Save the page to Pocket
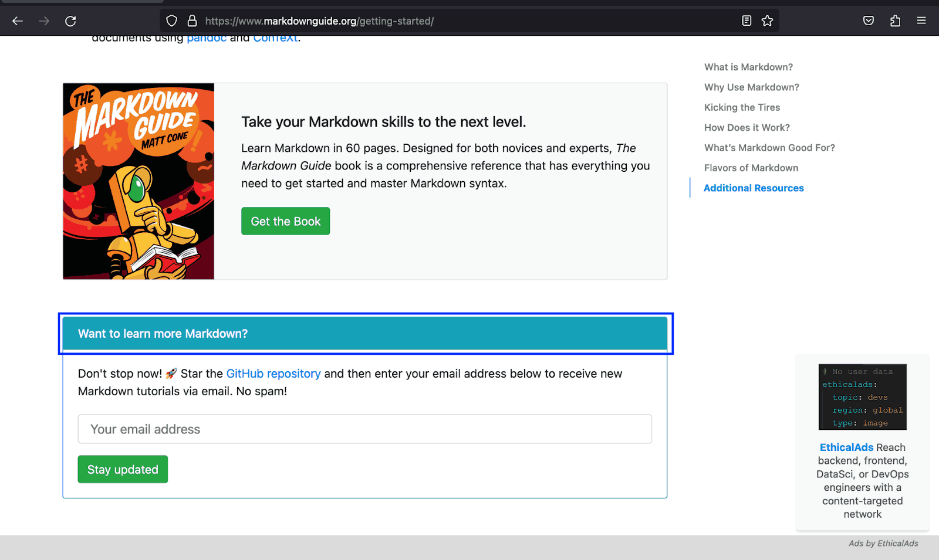The height and width of the screenshot is (560, 939). pyautogui.click(x=868, y=21)
